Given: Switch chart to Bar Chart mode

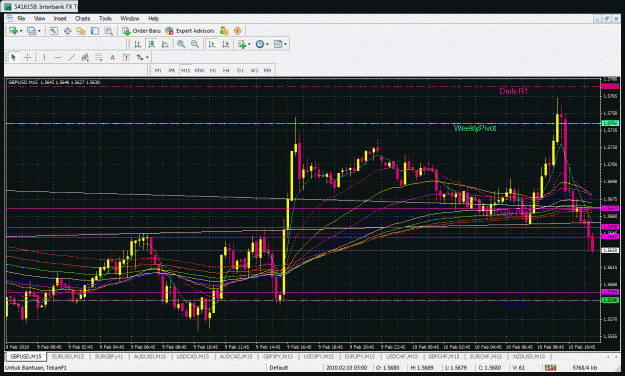Looking at the screenshot, I should tap(138, 44).
